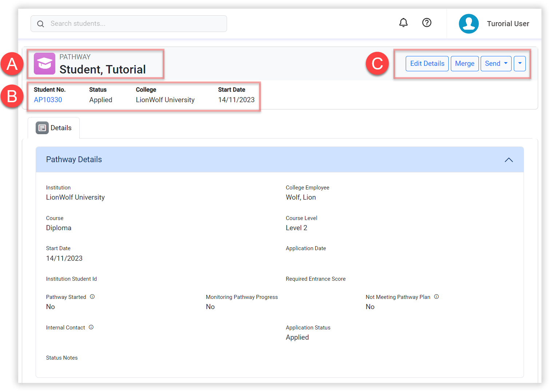Image resolution: width=556 pixels, height=392 pixels.
Task: Click info icon beside Not Meeting Pathway Plan
Action: 436,297
